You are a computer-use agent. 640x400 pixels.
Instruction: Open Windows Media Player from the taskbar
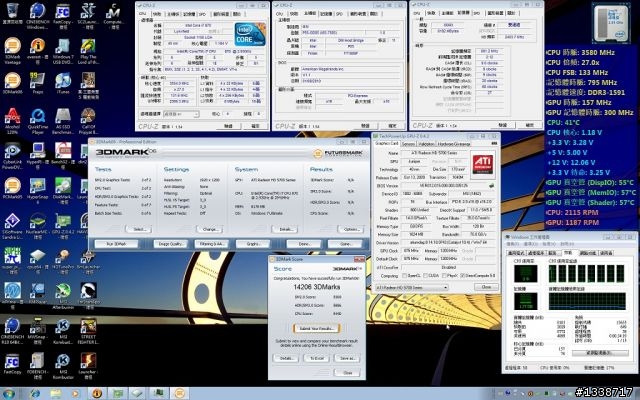[76, 393]
